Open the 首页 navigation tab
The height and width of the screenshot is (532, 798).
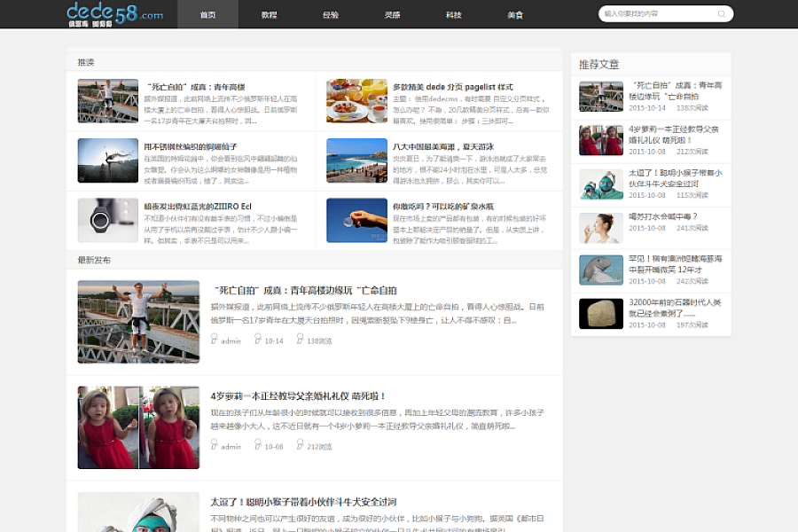click(207, 14)
